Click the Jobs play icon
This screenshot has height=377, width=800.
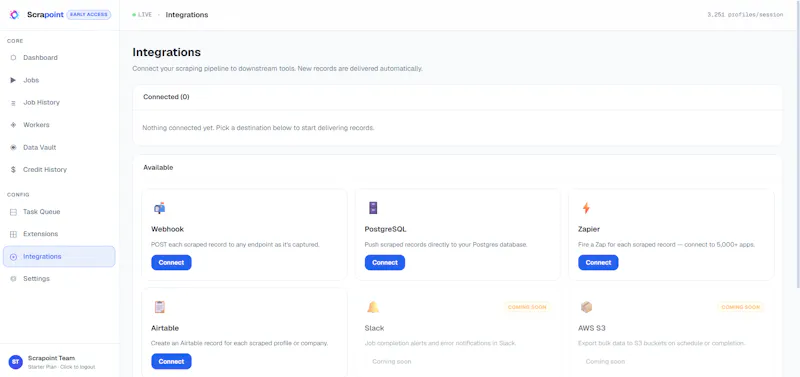coord(13,80)
